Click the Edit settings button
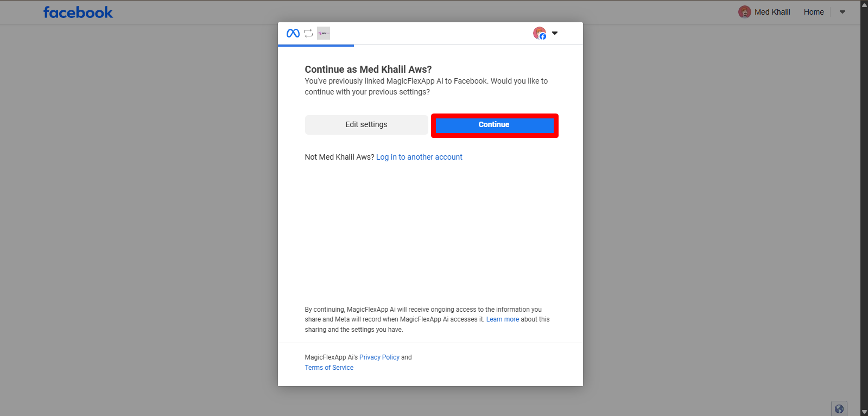This screenshot has height=416, width=868. [366, 124]
